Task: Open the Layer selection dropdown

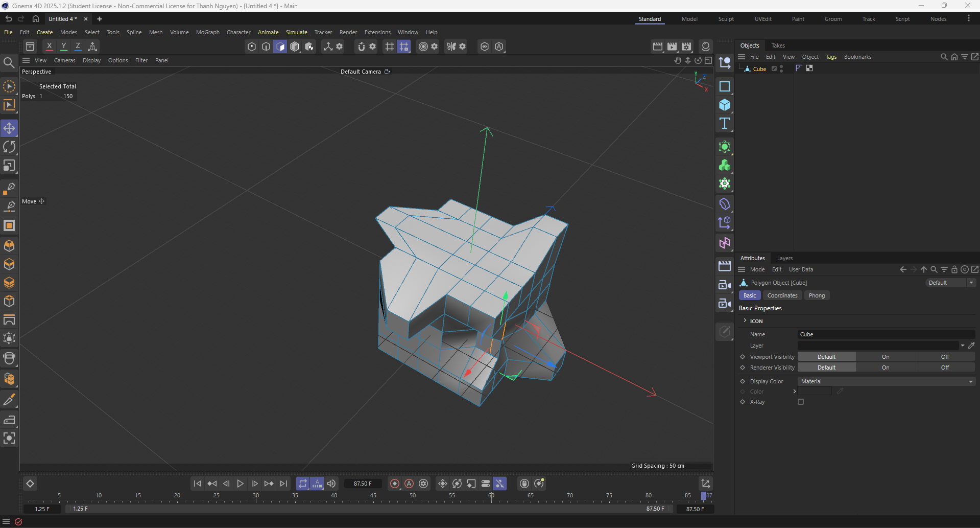Action: [962, 346]
